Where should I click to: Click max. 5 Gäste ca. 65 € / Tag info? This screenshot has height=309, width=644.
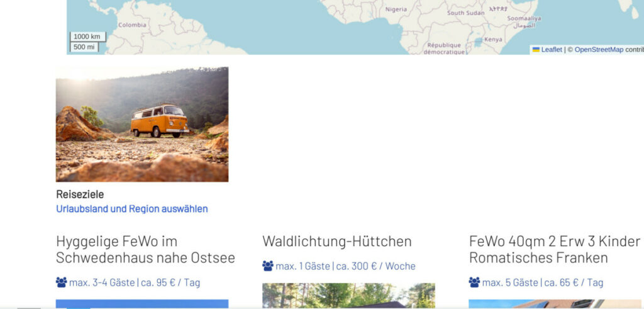[543, 283]
